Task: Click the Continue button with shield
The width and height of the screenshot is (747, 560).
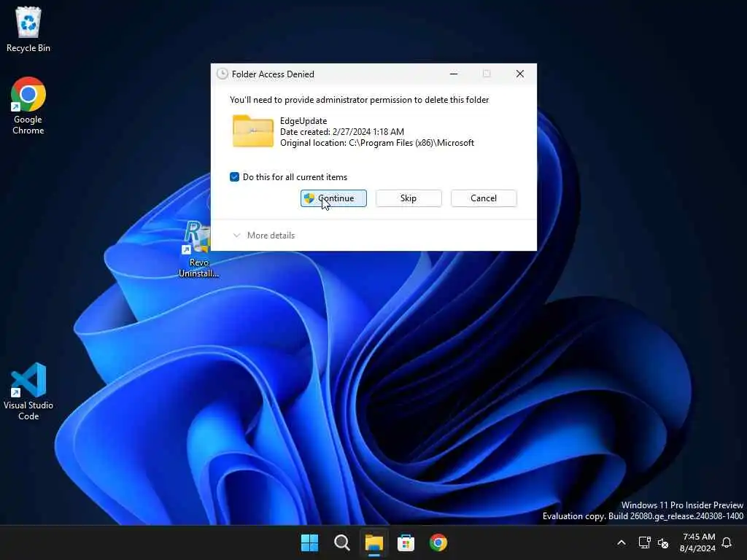Action: click(333, 198)
